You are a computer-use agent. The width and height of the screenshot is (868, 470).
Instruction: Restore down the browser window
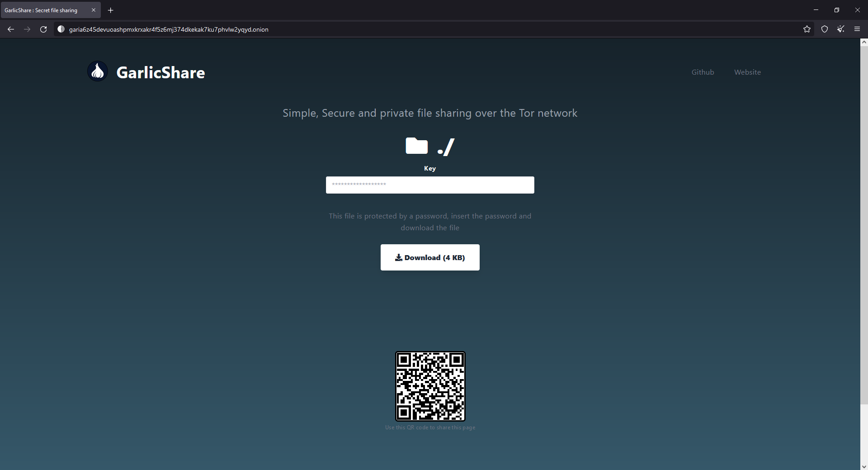[x=837, y=10]
